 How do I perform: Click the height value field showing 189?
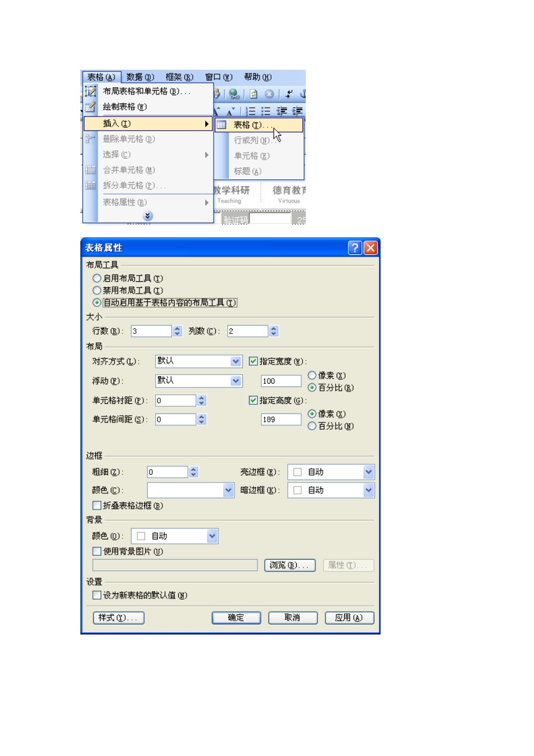[x=281, y=420]
